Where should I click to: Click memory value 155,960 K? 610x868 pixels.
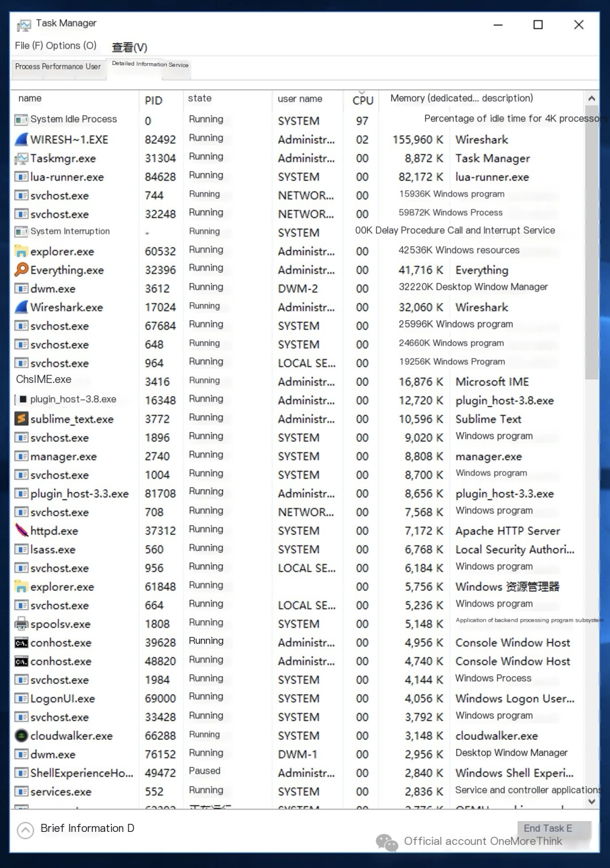coord(418,139)
